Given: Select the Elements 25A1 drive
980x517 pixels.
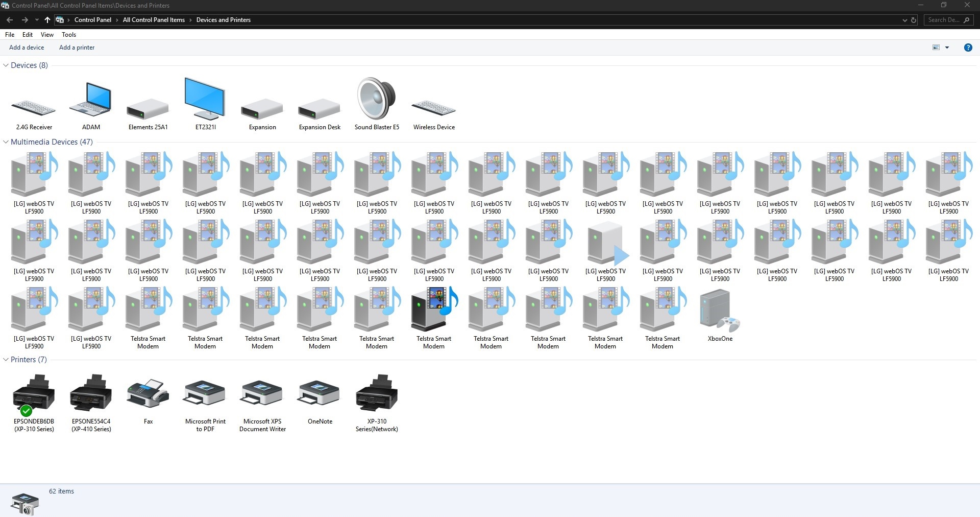Looking at the screenshot, I should click(x=148, y=110).
